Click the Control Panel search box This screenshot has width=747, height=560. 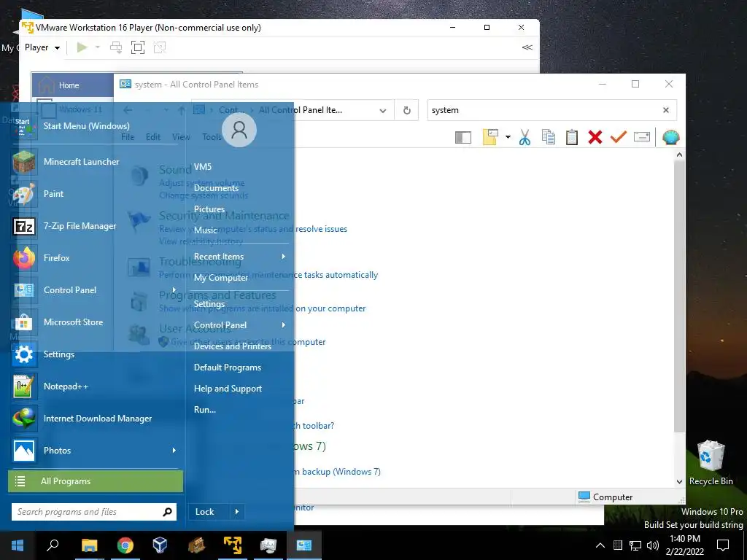543,110
